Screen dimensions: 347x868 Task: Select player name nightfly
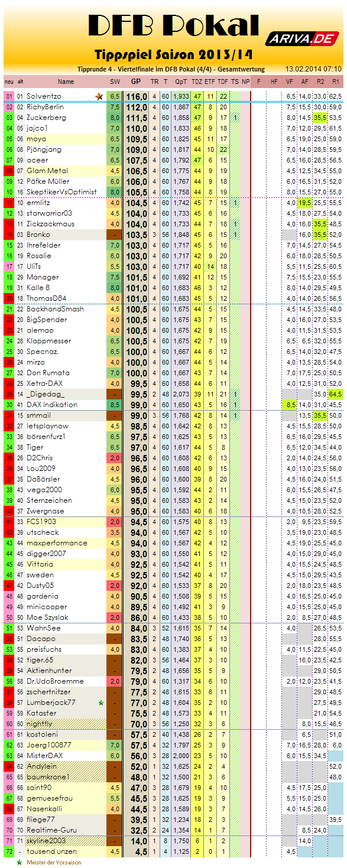[x=39, y=724]
